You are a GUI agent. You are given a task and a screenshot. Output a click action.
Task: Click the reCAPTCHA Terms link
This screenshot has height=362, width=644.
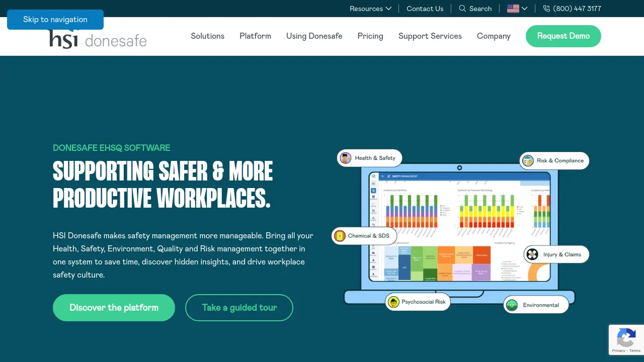635,351
